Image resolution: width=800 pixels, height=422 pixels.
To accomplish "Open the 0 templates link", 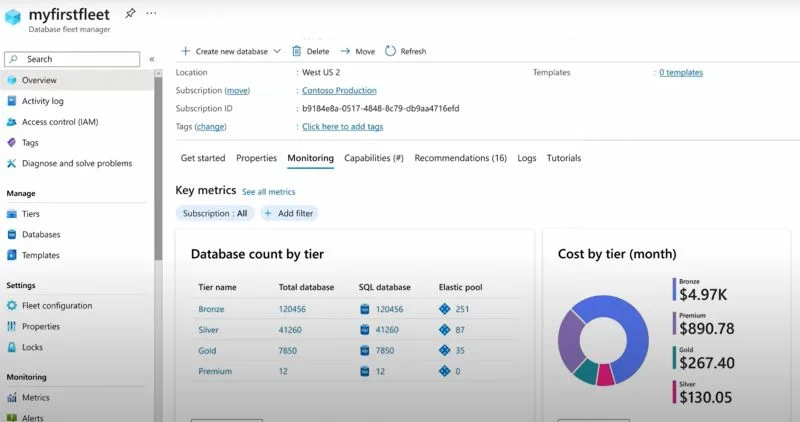I will pyautogui.click(x=681, y=72).
